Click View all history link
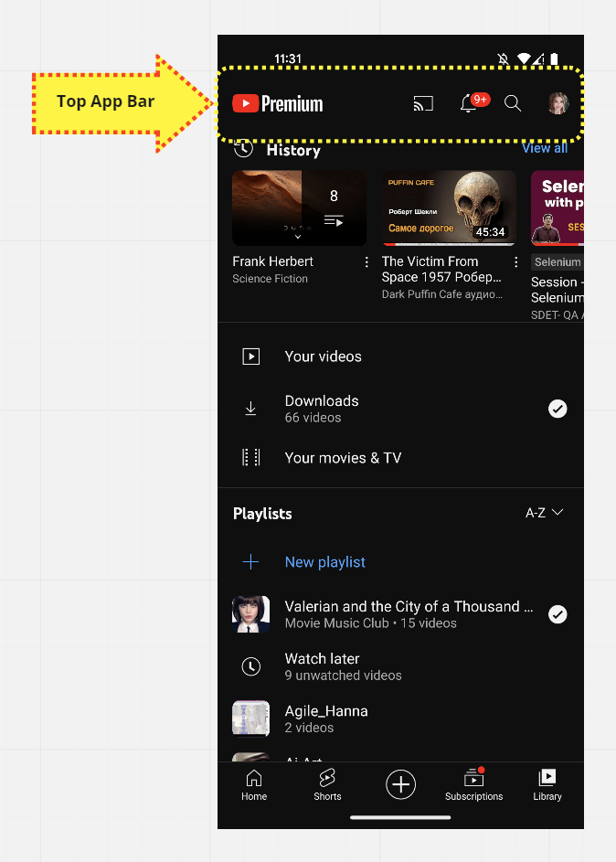Image resolution: width=616 pixels, height=862 pixels. [545, 148]
